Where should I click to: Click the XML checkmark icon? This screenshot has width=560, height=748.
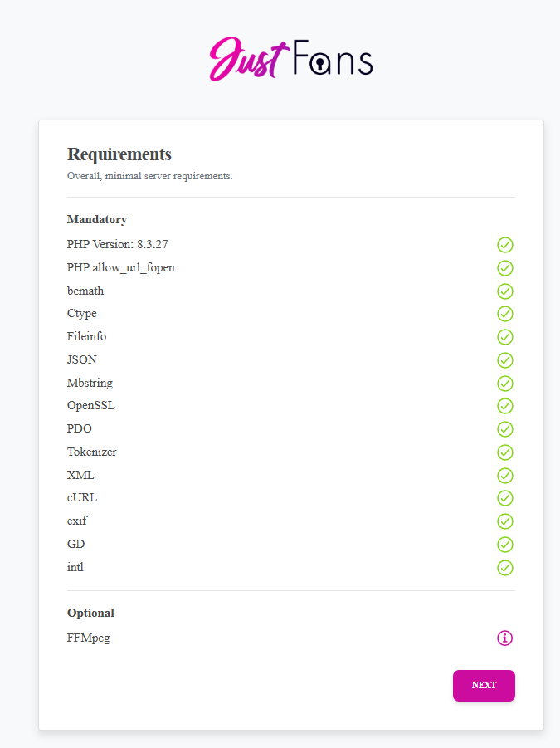pos(505,476)
